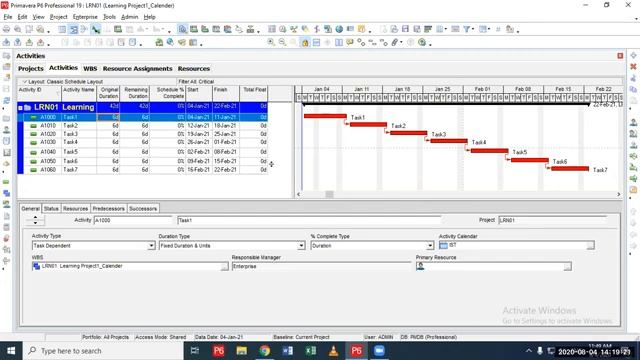The image size is (640, 360).
Task: Click the Filter funnel icon
Action: 467,29
